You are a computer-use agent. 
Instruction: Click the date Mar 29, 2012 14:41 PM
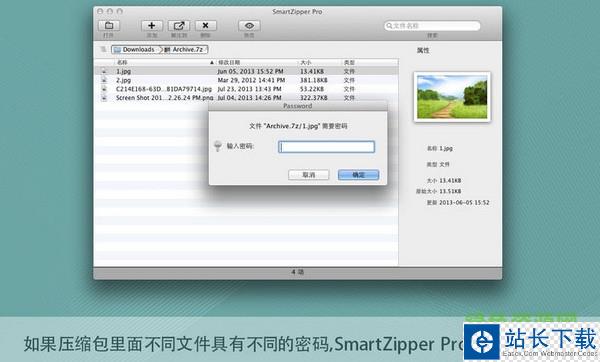[x=251, y=80]
